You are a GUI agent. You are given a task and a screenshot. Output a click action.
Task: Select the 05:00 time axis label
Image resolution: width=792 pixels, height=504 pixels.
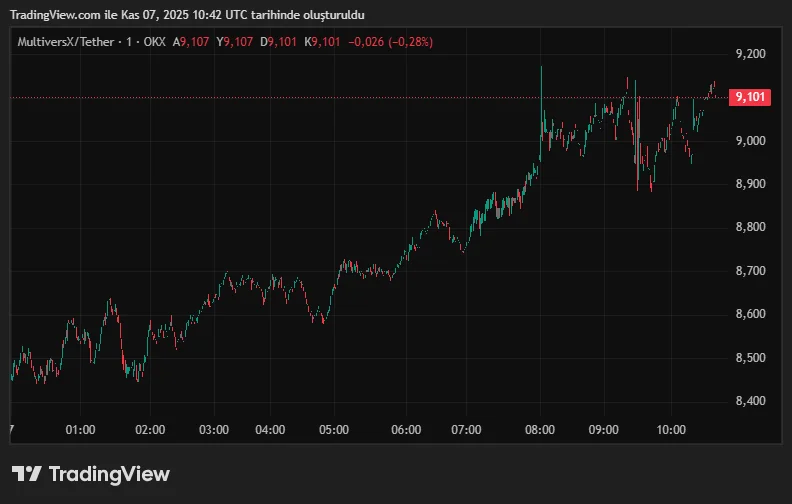tap(333, 430)
